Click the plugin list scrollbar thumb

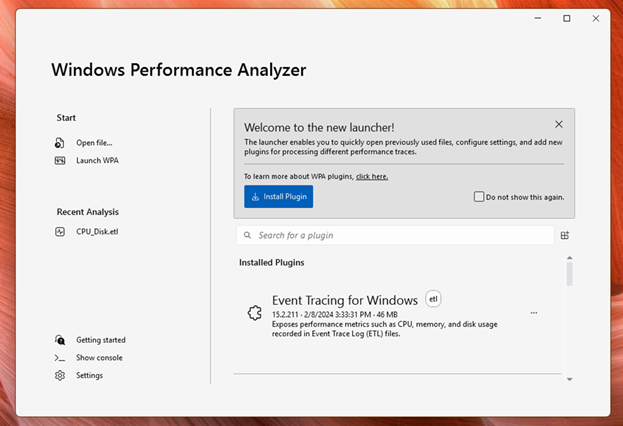tap(569, 274)
